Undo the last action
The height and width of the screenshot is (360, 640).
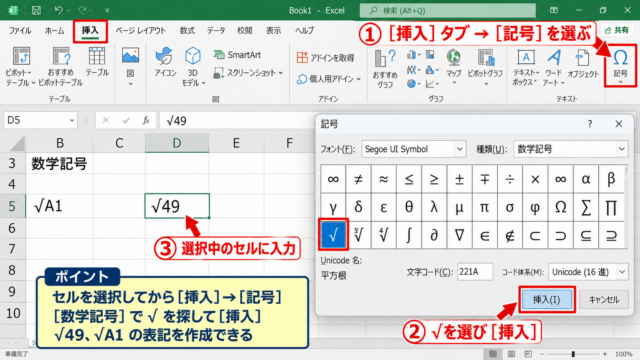click(58, 10)
